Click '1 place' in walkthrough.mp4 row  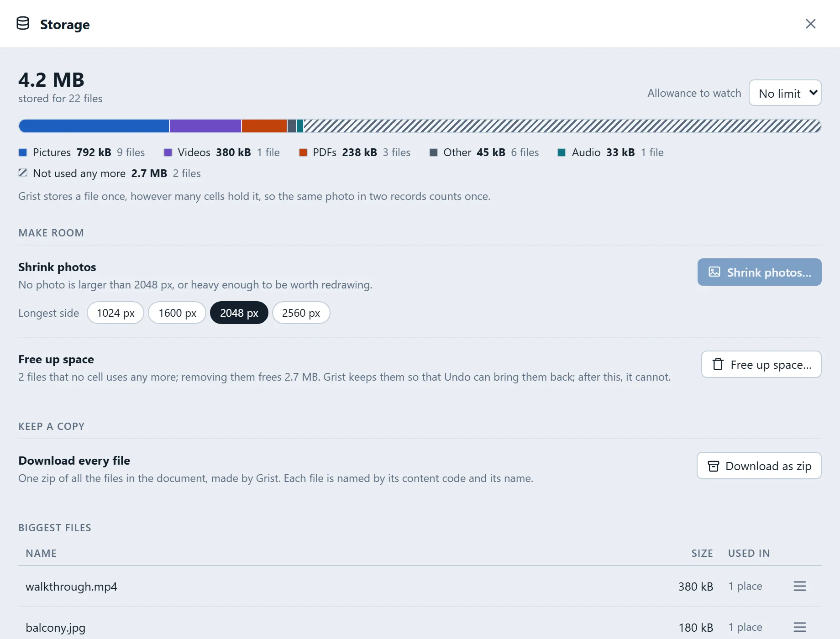(x=745, y=586)
